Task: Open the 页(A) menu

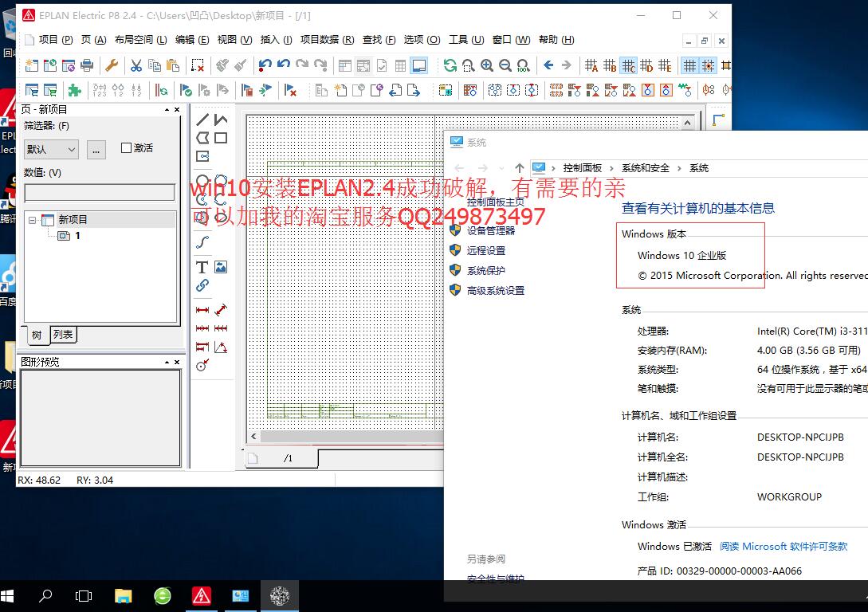Action: coord(93,40)
